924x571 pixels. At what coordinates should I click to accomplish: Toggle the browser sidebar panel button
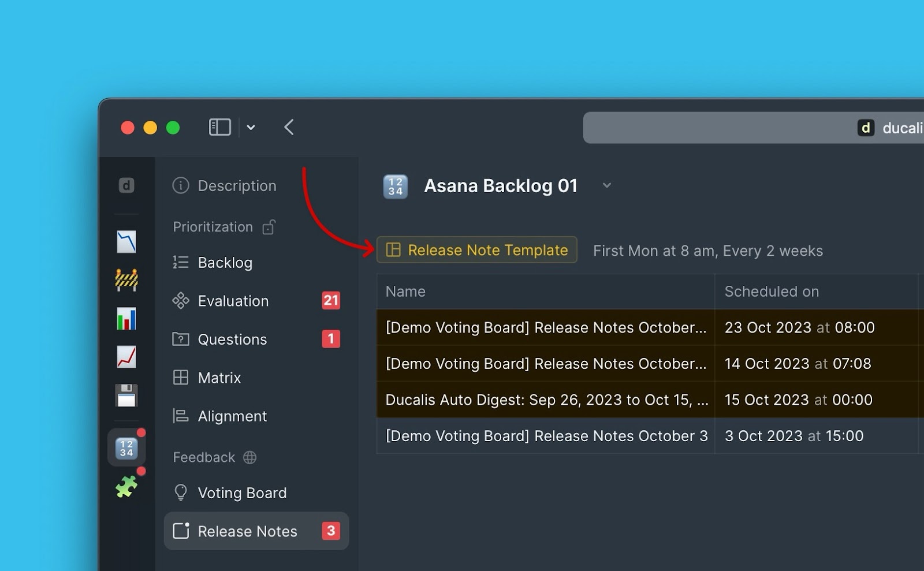click(219, 127)
